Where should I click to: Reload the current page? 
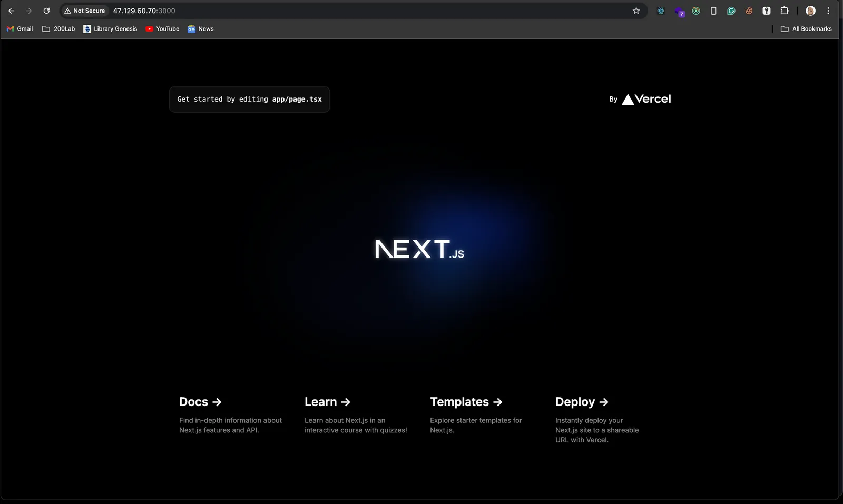pos(46,11)
